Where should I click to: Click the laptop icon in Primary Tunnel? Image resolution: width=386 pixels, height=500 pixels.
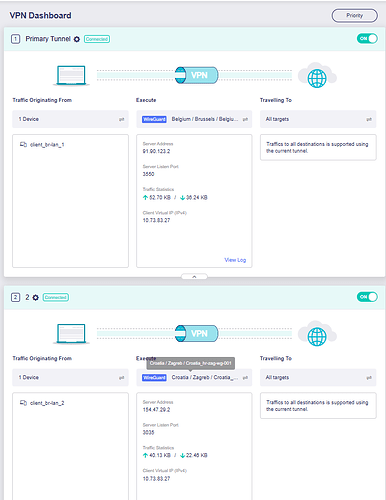(x=71, y=75)
